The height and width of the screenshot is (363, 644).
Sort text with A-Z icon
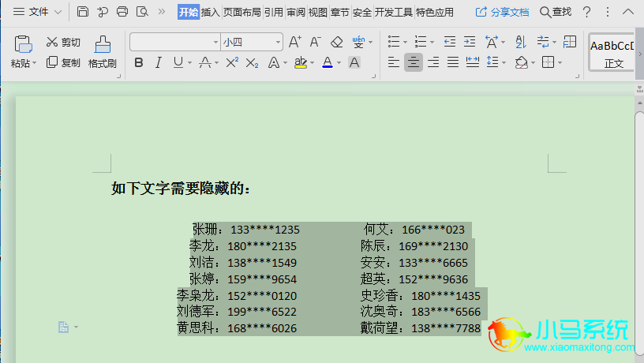(x=520, y=42)
